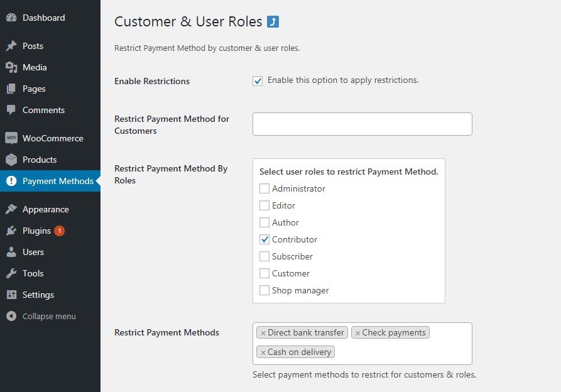Click the WooCommerce logo icon

[11, 138]
